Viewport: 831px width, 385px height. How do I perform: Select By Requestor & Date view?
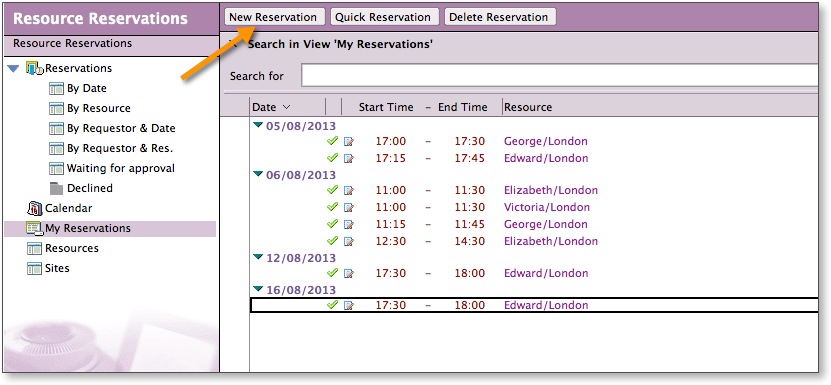[121, 128]
